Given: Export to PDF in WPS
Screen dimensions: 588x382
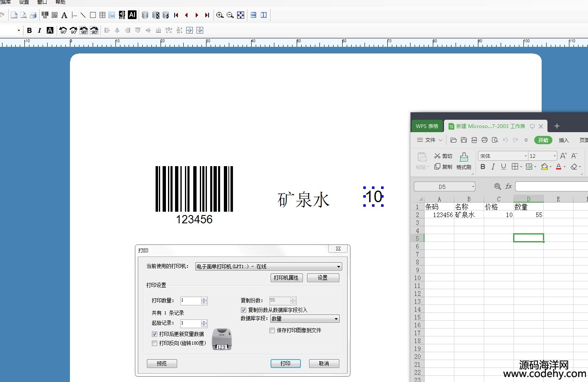Looking at the screenshot, I should point(474,140).
